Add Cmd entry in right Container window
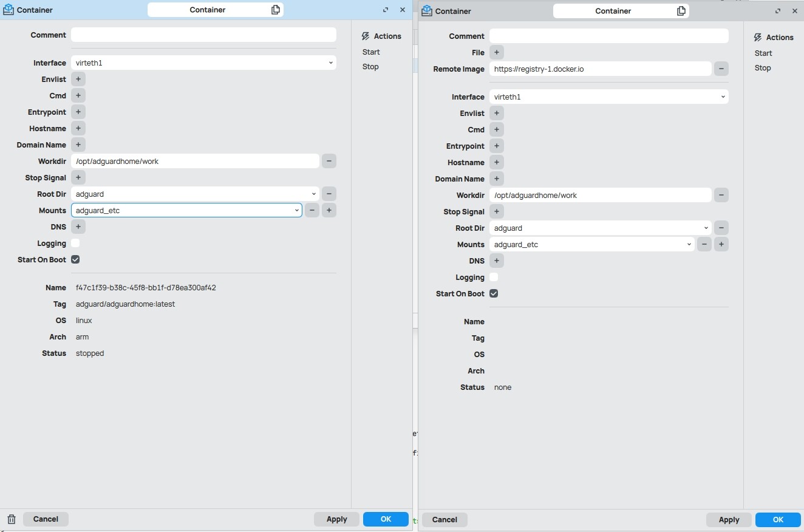This screenshot has width=804, height=532. (496, 129)
